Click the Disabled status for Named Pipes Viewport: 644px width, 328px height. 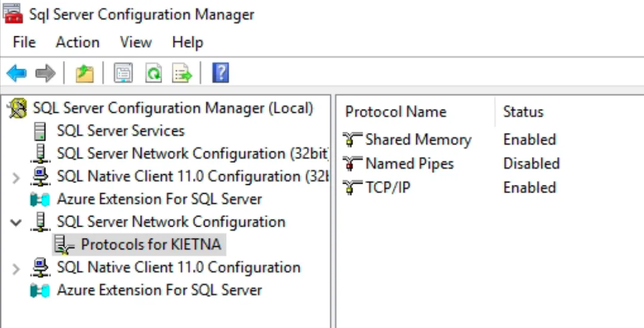point(531,164)
